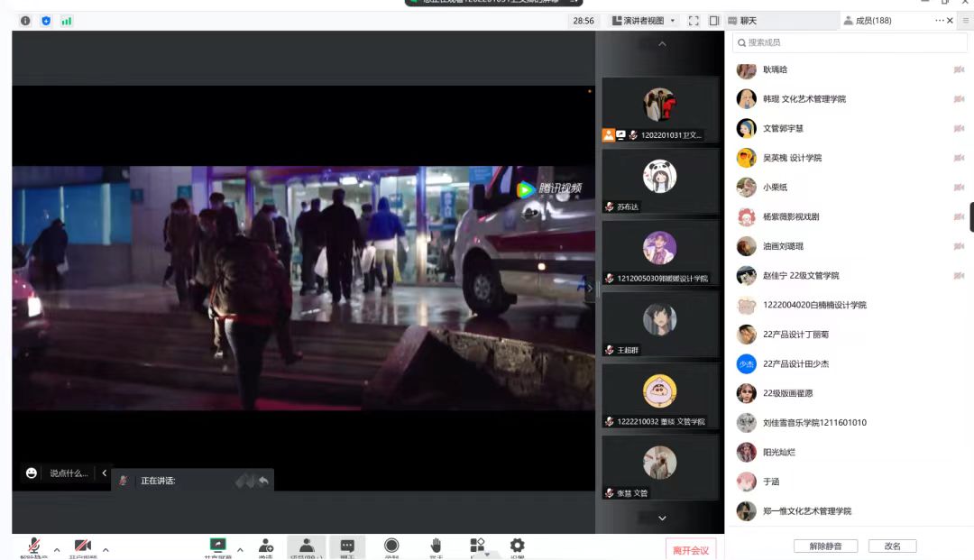The width and height of the screenshot is (974, 560).
Task: Select member 1222004020白楠楠设计学院
Action: pos(850,305)
